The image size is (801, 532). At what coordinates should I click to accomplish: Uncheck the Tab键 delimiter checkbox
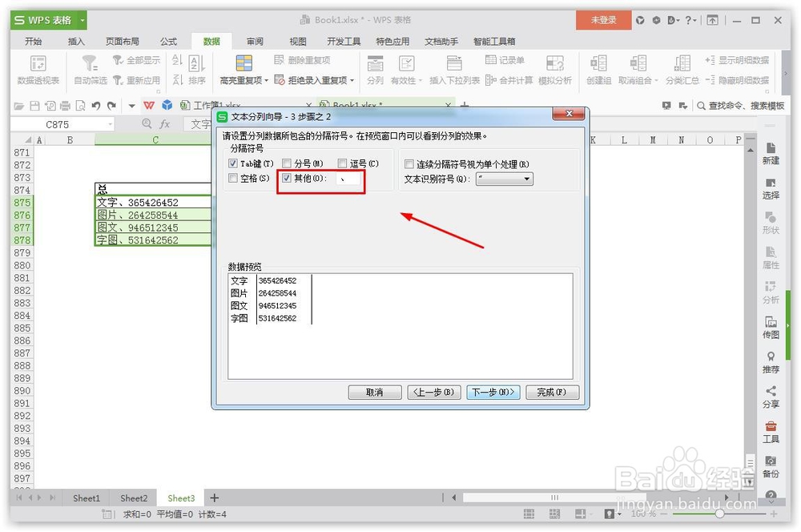pos(232,163)
